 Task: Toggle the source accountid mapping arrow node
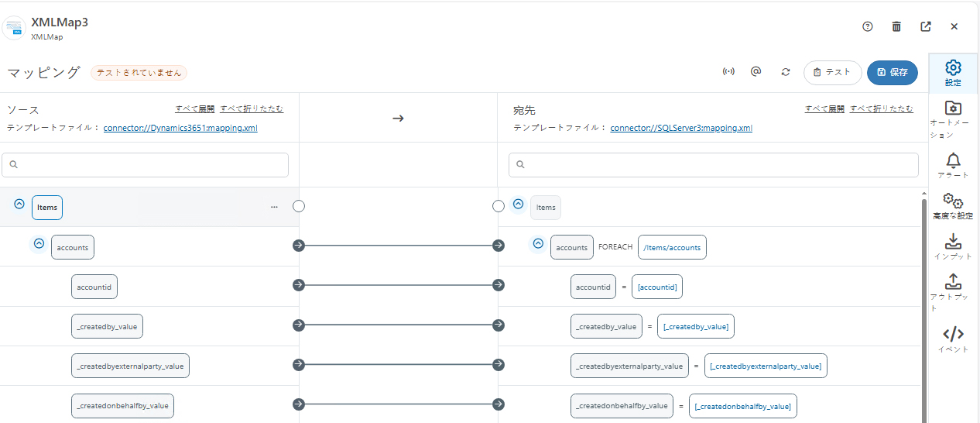[299, 285]
